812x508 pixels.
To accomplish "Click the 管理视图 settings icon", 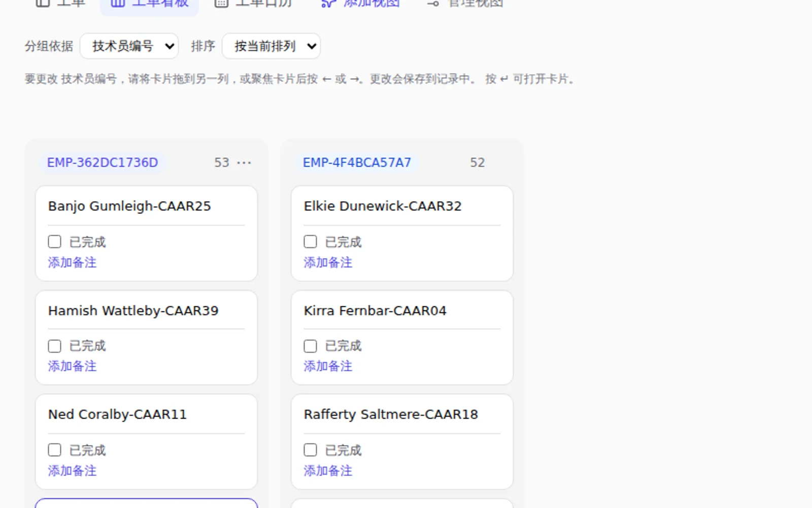I will coord(433,3).
